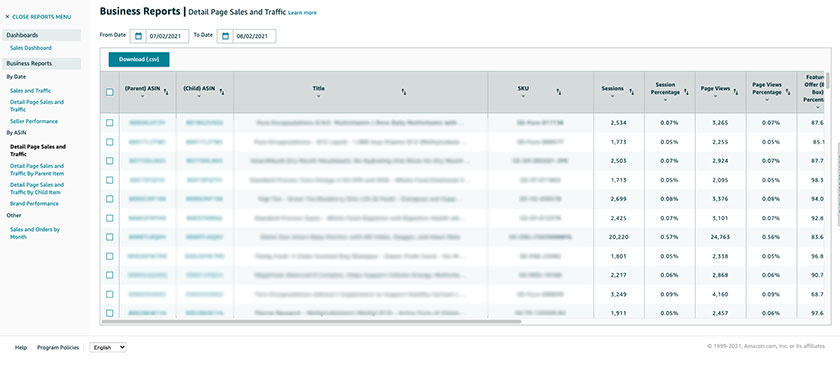Select the checkbox for the 2,503 sessions row

coord(110,161)
